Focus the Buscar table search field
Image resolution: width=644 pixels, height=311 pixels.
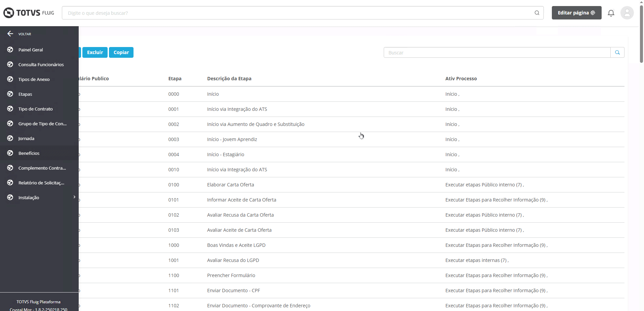coord(497,52)
